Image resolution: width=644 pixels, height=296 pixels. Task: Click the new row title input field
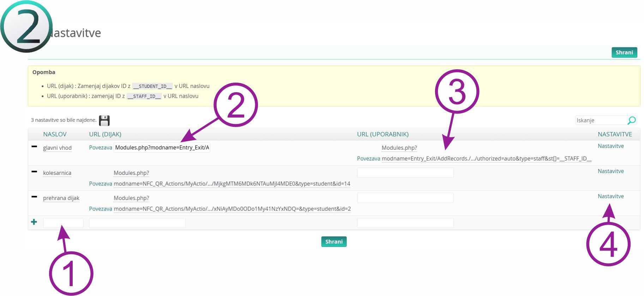[63, 223]
